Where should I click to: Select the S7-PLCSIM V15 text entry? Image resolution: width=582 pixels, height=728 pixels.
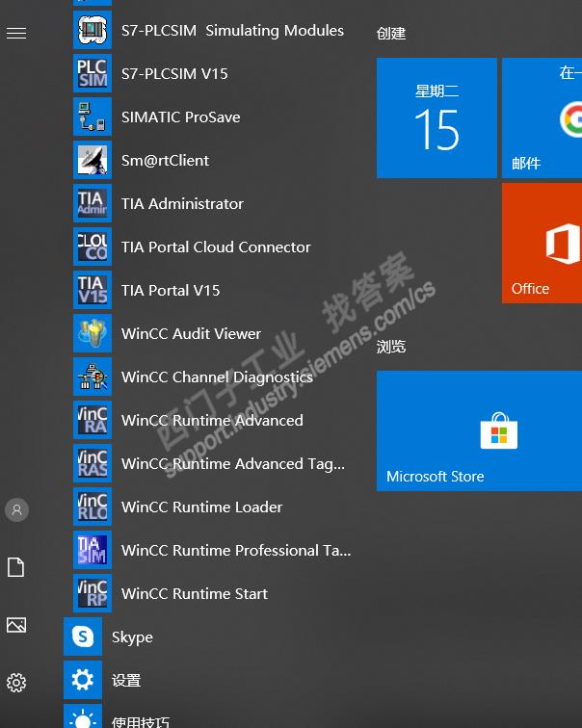point(174,74)
